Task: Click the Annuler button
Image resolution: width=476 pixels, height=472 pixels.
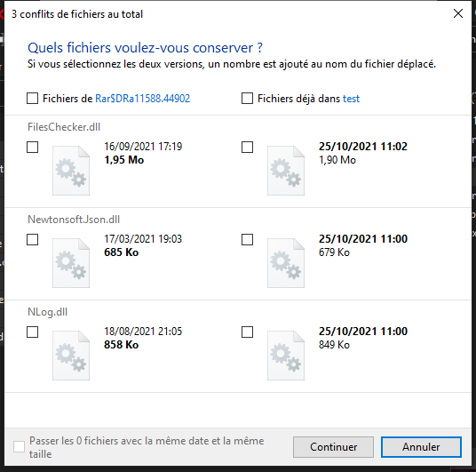Action: (421, 447)
